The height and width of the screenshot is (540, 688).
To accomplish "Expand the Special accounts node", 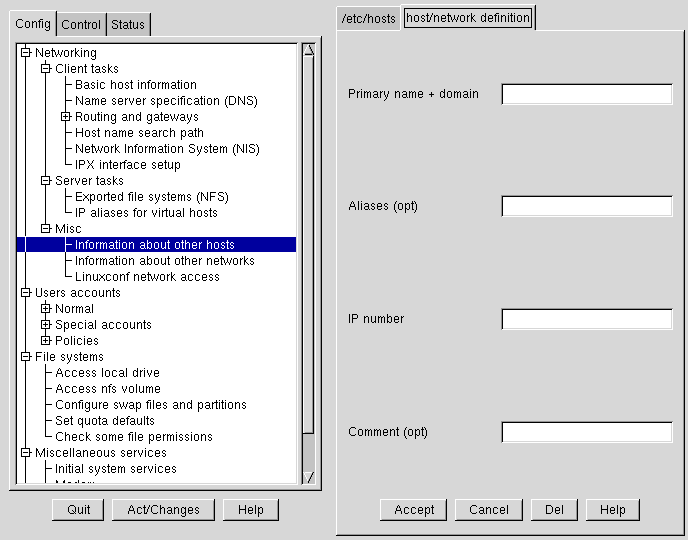I will pyautogui.click(x=46, y=325).
